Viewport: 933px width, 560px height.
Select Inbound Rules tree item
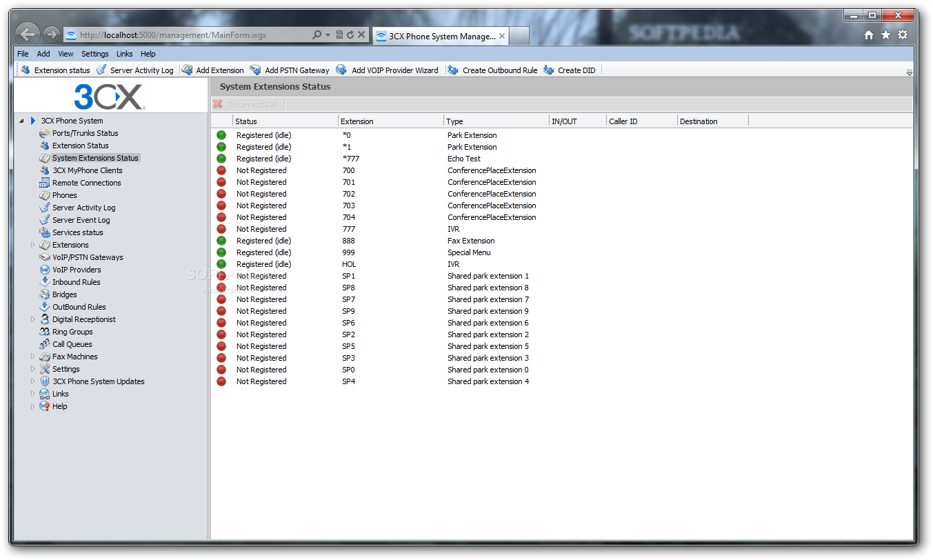(76, 282)
